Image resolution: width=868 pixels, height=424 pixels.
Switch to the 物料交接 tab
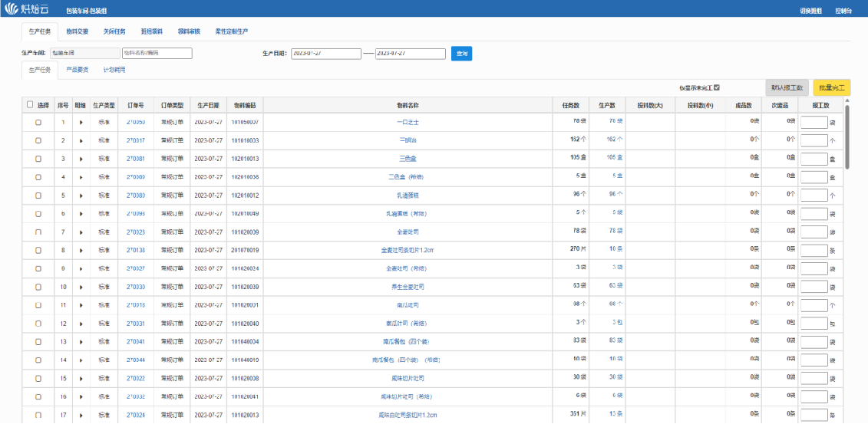click(78, 31)
